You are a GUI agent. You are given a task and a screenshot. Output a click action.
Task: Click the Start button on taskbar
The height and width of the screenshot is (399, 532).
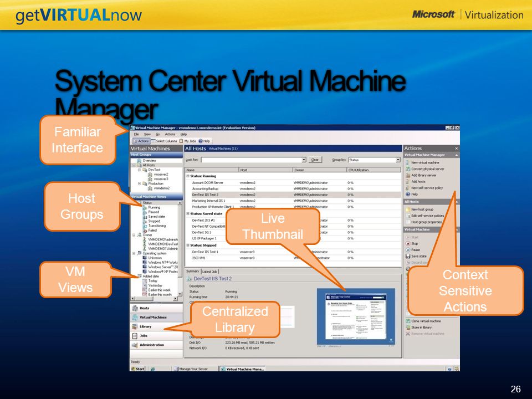click(138, 369)
